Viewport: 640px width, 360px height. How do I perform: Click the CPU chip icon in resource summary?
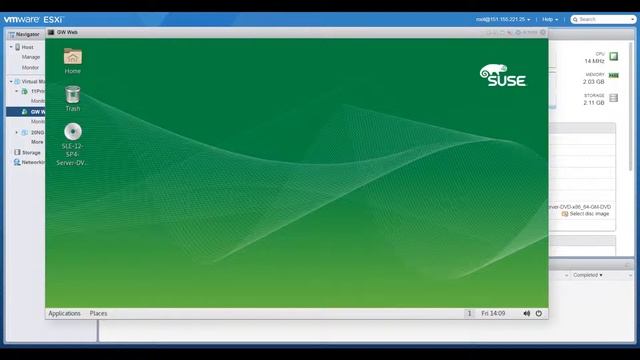point(613,56)
